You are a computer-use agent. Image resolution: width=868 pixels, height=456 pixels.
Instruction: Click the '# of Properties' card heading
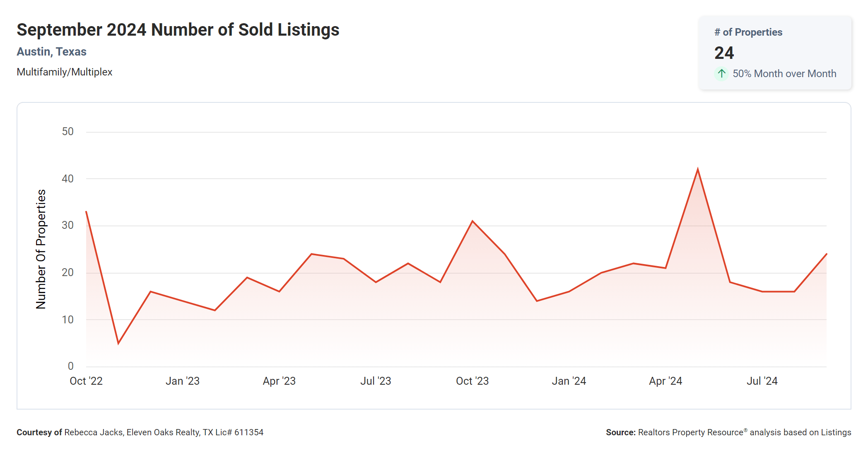click(748, 32)
